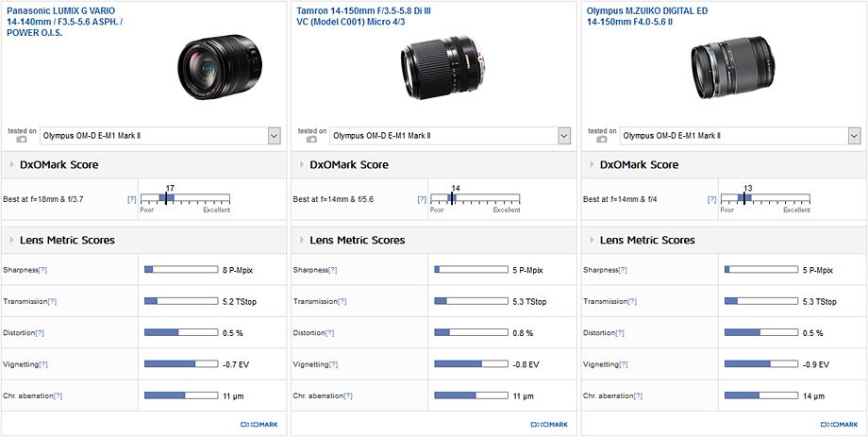Collapse the Olympus Lens Metric Scores section
This screenshot has height=437, width=868.
pos(593,240)
